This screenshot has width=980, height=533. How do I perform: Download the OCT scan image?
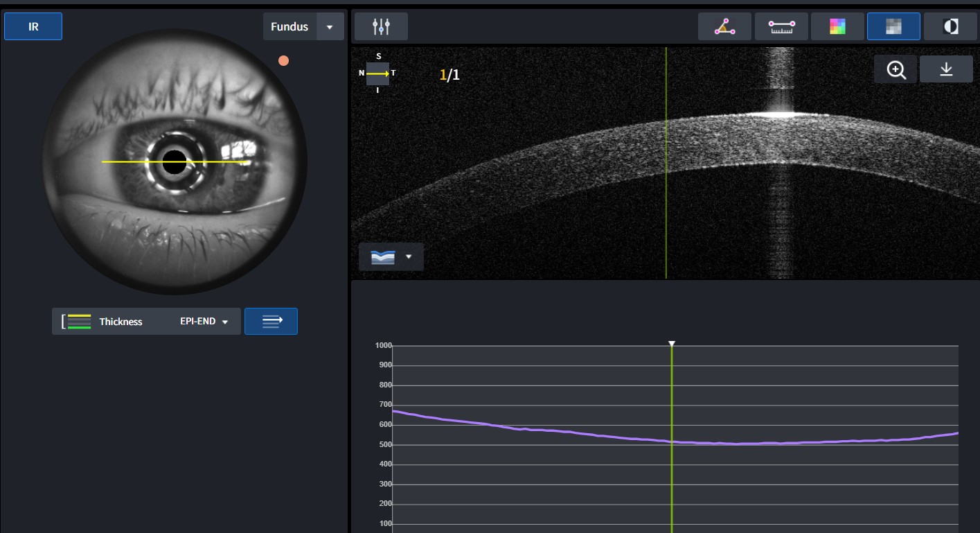[x=946, y=69]
